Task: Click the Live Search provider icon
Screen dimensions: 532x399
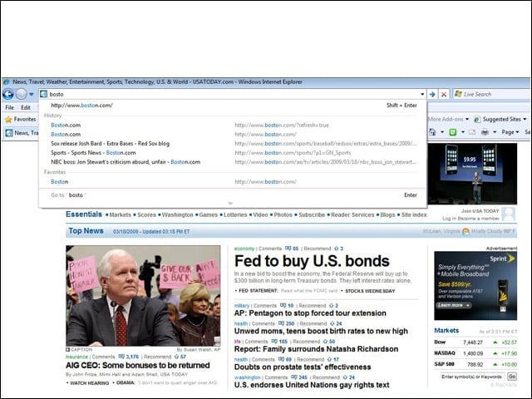Action: [458, 94]
